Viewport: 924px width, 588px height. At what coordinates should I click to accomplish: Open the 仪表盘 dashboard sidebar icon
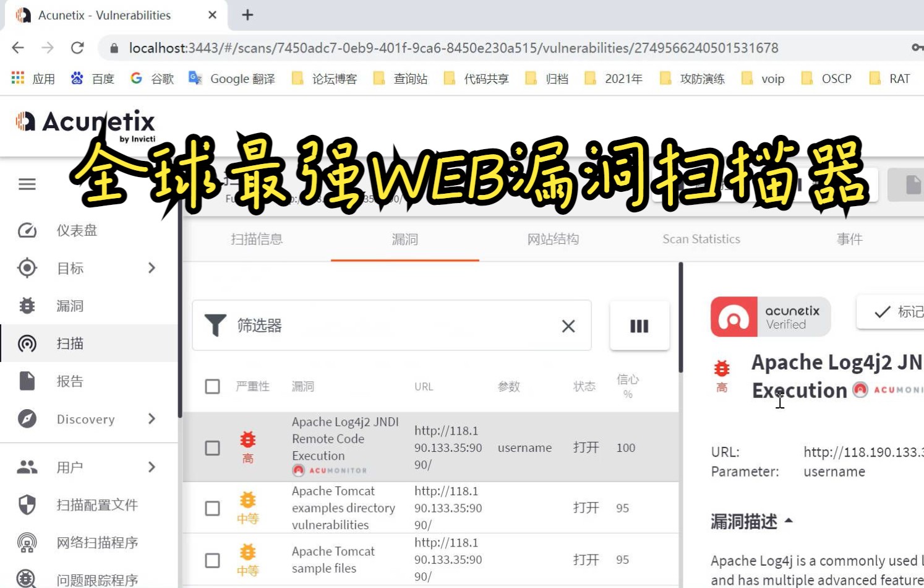[x=27, y=230]
